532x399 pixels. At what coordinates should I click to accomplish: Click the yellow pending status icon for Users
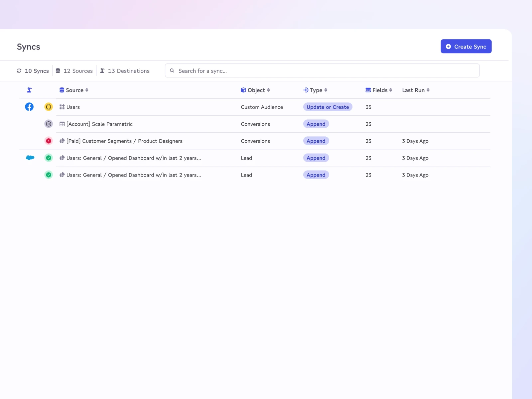point(49,107)
